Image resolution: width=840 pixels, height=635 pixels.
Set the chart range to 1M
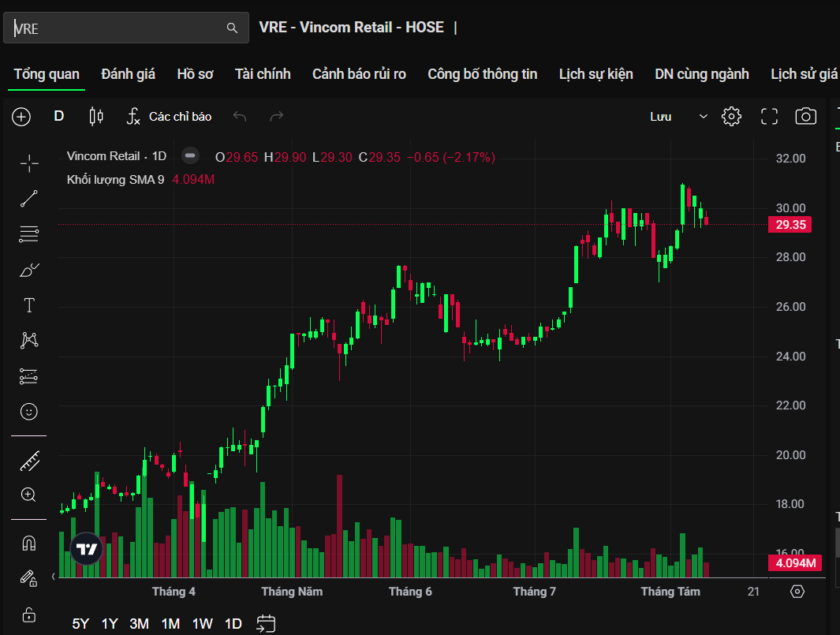[x=170, y=624]
